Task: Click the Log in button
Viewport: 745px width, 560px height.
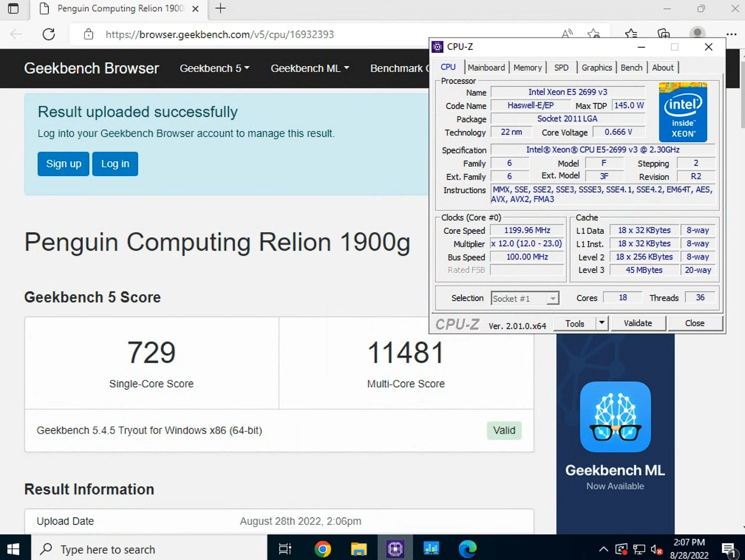Action: click(x=115, y=164)
